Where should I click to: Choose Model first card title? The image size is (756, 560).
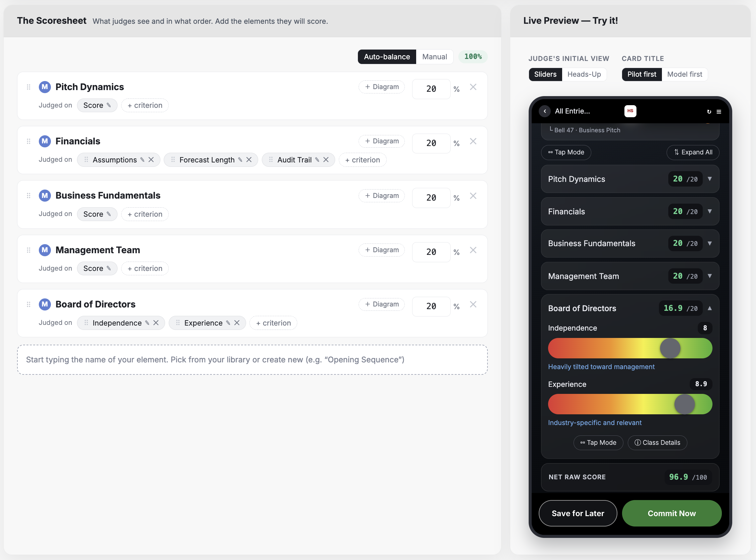684,74
